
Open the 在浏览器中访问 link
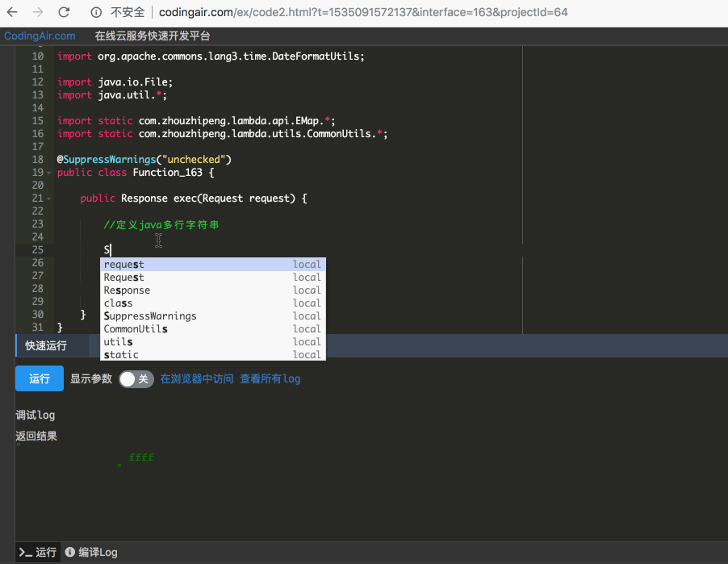tap(196, 379)
